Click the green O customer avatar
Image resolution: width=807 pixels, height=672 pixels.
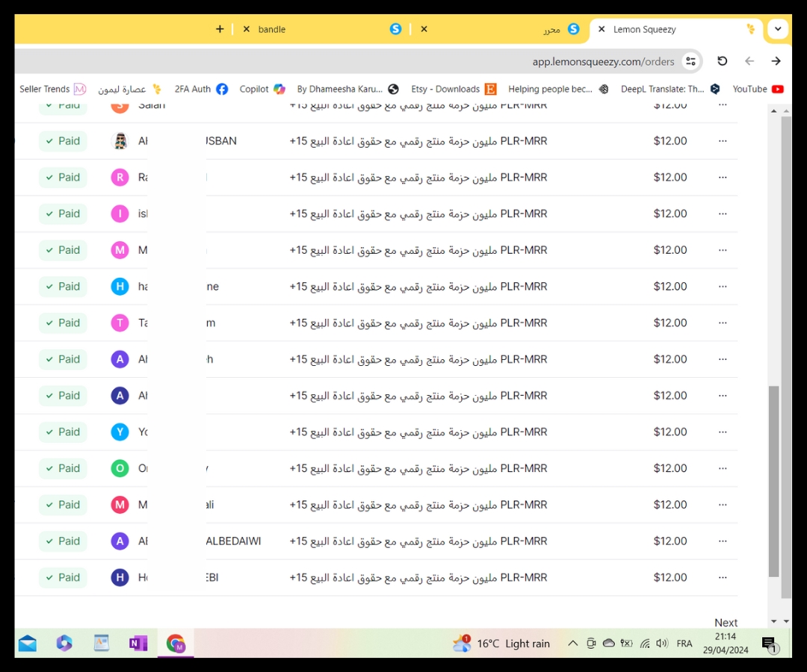(120, 469)
